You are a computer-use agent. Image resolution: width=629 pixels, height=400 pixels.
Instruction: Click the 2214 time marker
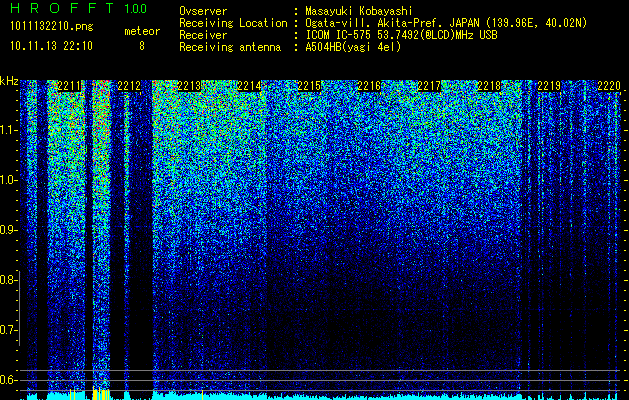(249, 86)
